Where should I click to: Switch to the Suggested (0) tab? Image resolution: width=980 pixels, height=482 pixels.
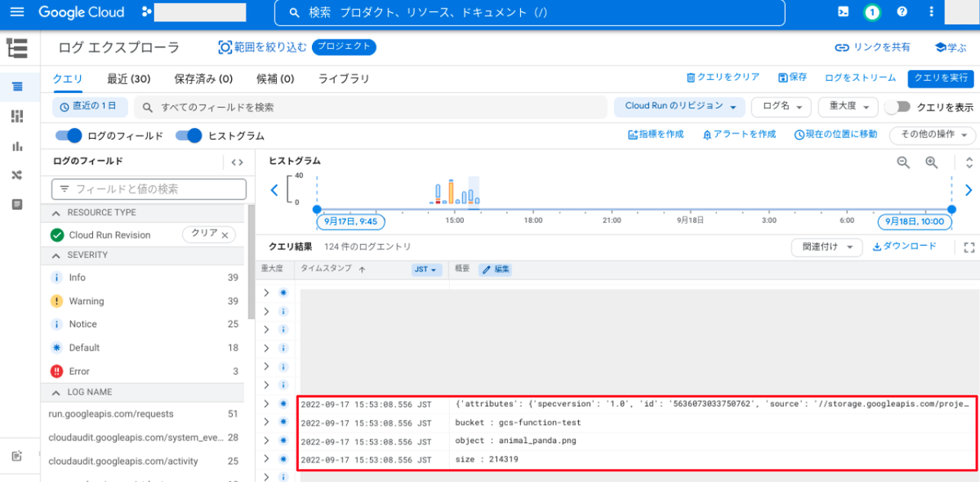coord(275,78)
